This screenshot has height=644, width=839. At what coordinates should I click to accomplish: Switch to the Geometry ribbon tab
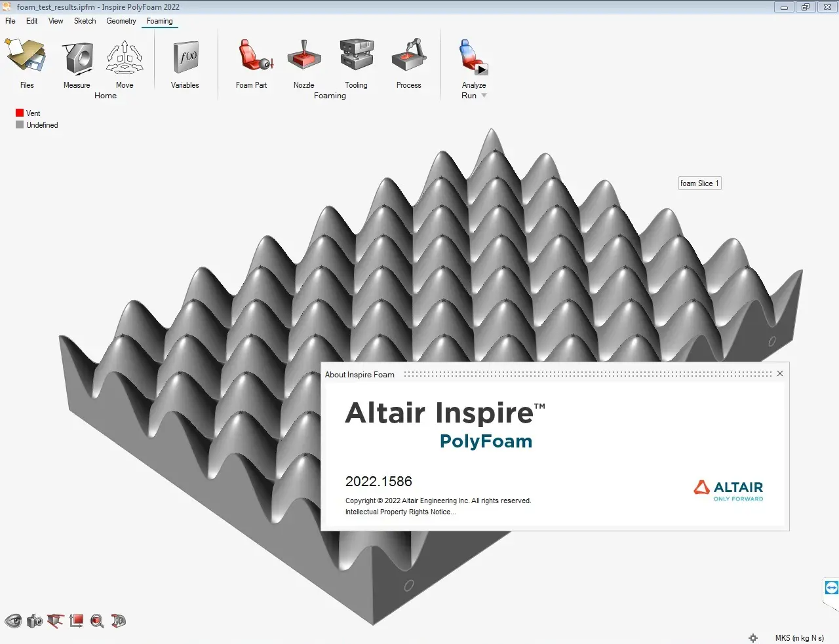click(x=121, y=21)
